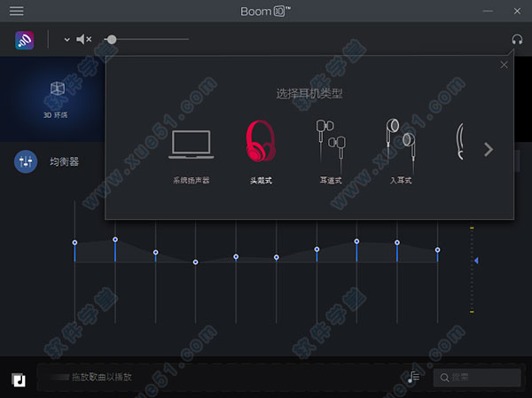Click the sixth equalizer band handle
The height and width of the screenshot is (398, 532).
(x=276, y=258)
